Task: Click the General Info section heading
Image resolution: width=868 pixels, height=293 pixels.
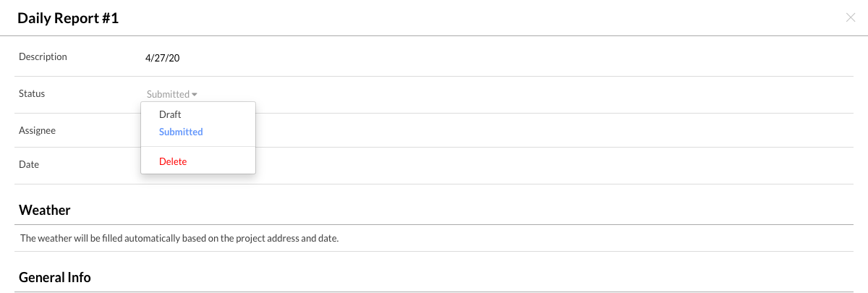Action: click(x=55, y=277)
